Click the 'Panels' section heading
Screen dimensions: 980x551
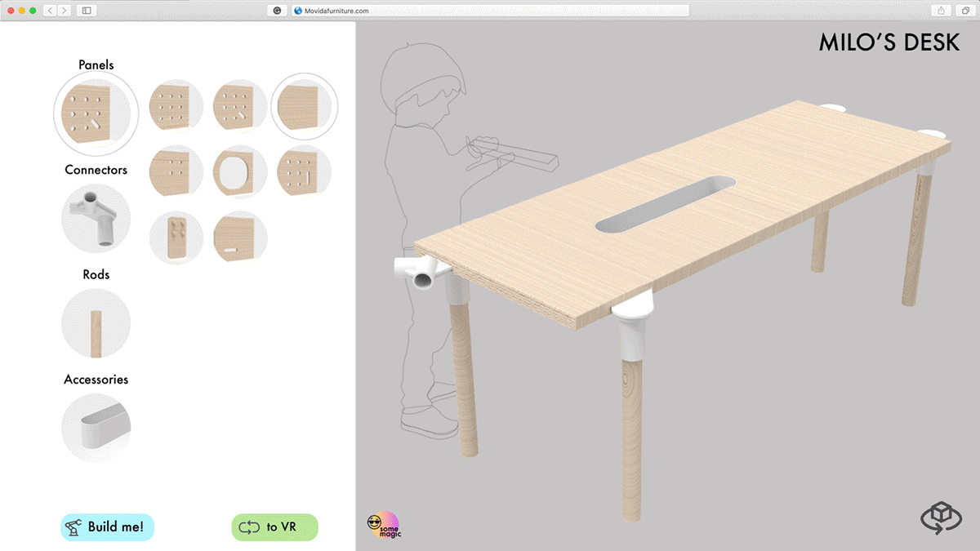click(96, 64)
